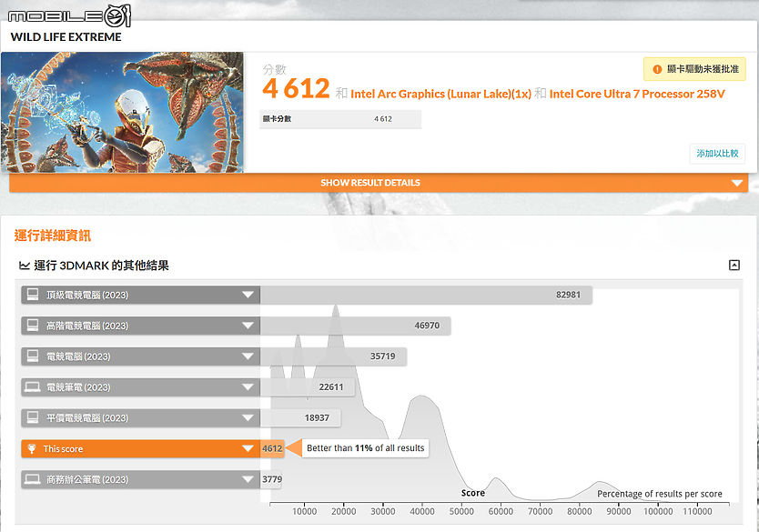Screen dimensions: 759x532
Task: Expand 電競電腦 (2023) dropdown arrow
Action: [248, 356]
